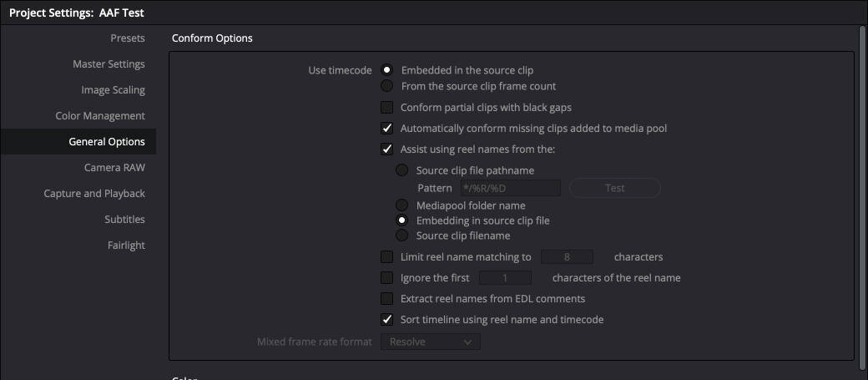
Task: Choose Source clip file pathname radio
Action: click(402, 170)
